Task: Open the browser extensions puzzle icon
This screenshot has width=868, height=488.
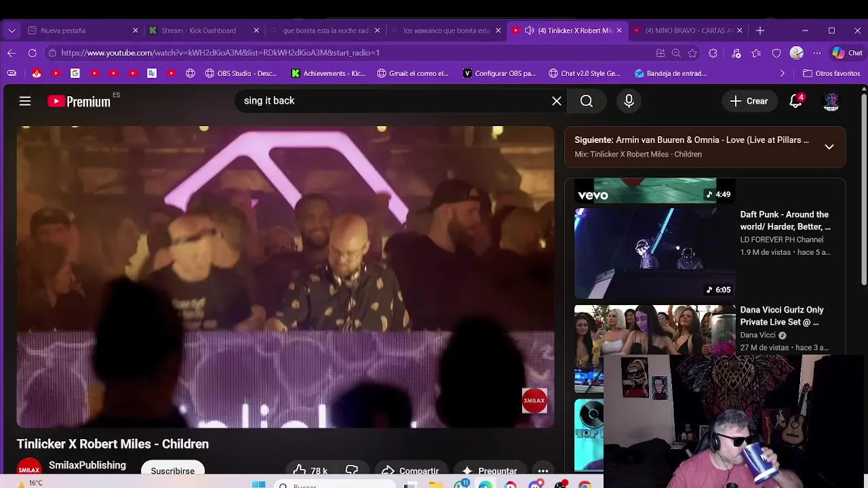Action: coord(713,53)
